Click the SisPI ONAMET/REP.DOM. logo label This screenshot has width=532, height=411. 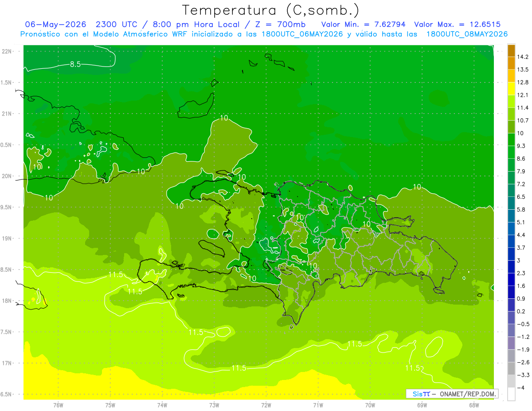click(x=452, y=394)
